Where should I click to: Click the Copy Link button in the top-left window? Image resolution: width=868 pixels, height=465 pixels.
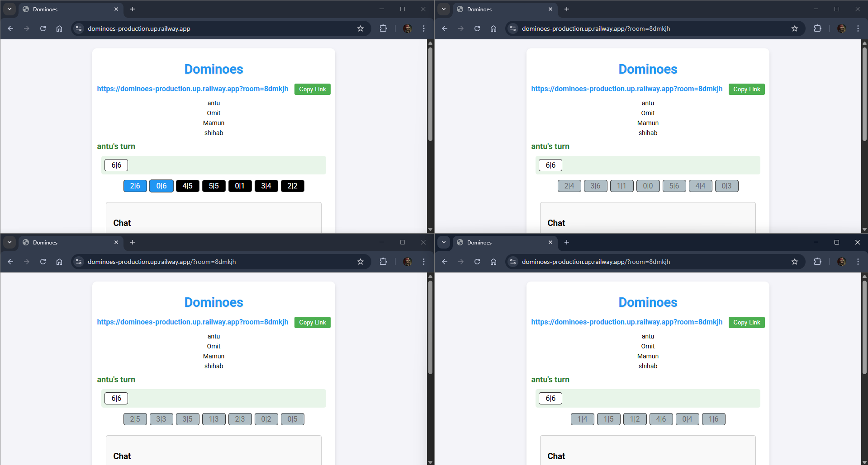click(x=312, y=89)
